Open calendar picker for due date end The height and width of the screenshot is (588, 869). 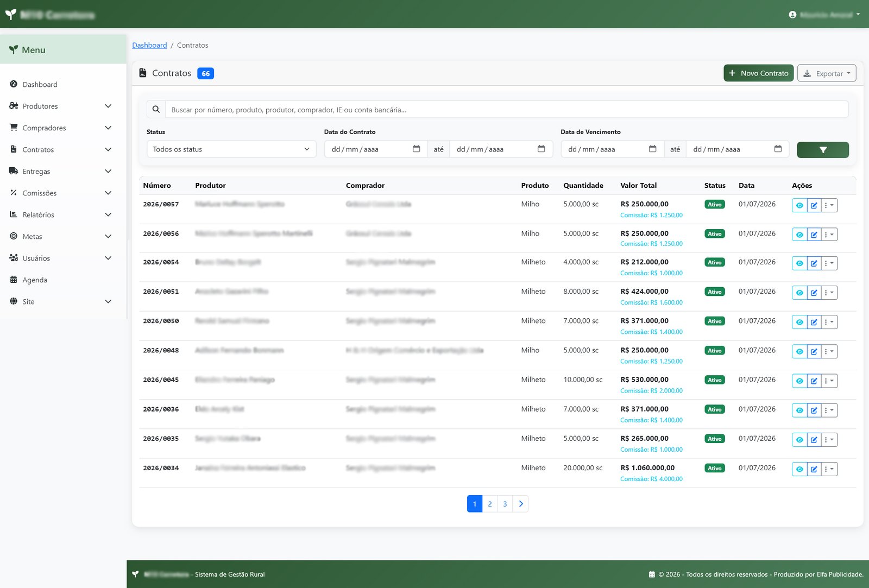click(778, 149)
